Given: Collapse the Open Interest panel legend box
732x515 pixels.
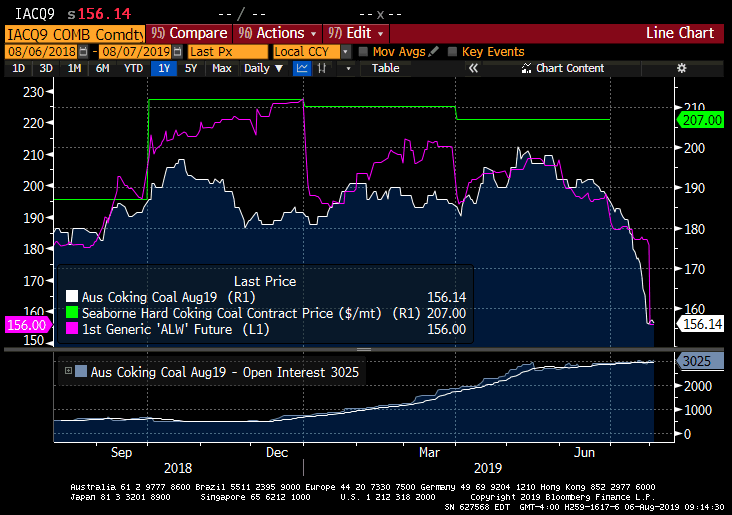Looking at the screenshot, I should pyautogui.click(x=69, y=371).
